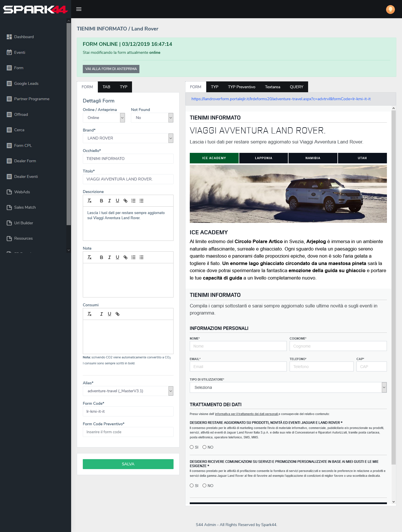This screenshot has width=402, height=532.
Task: Open the Alias dropdown adventure-travel
Action: click(128, 391)
